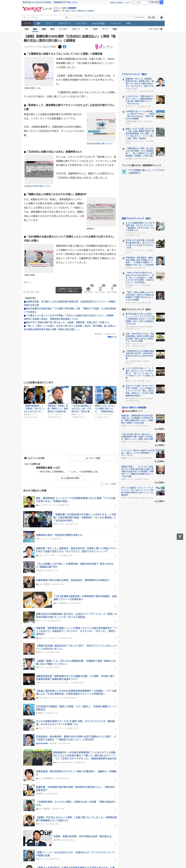Click the Yahoo! JAPAN header link

(116, 2)
